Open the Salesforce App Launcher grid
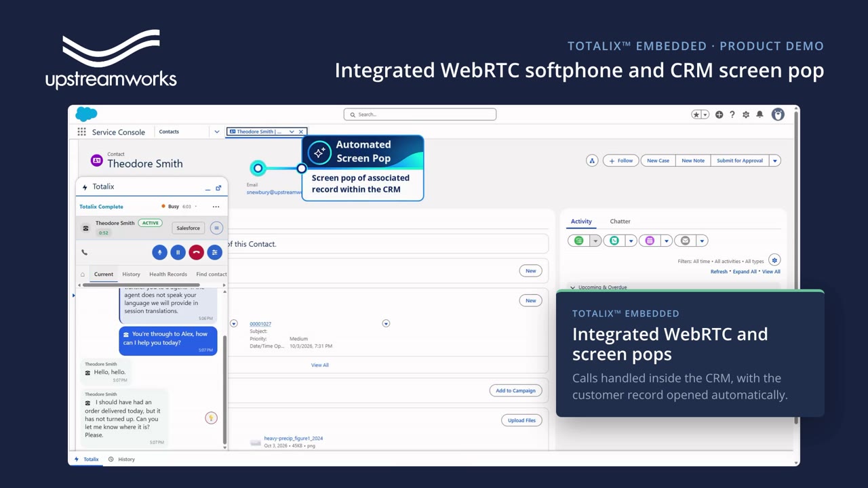This screenshot has height=488, width=868. point(81,132)
